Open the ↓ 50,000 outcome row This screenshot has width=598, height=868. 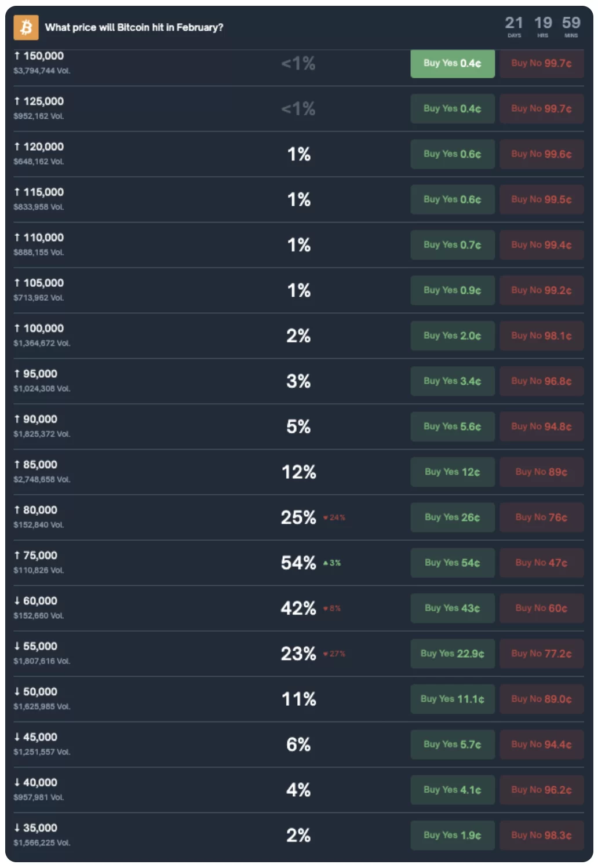coord(40,692)
